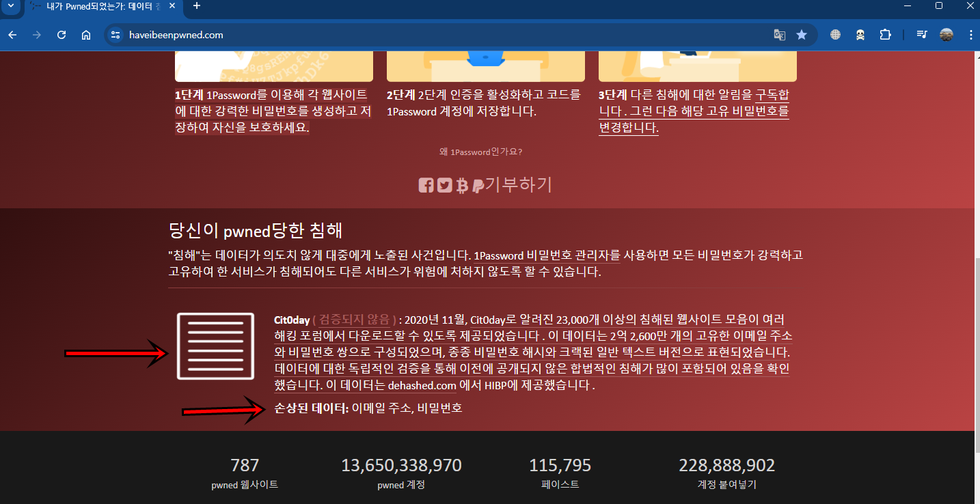Click the 당신이 pwned당한 침해 heading
This screenshot has height=504, width=980.
pyautogui.click(x=256, y=229)
